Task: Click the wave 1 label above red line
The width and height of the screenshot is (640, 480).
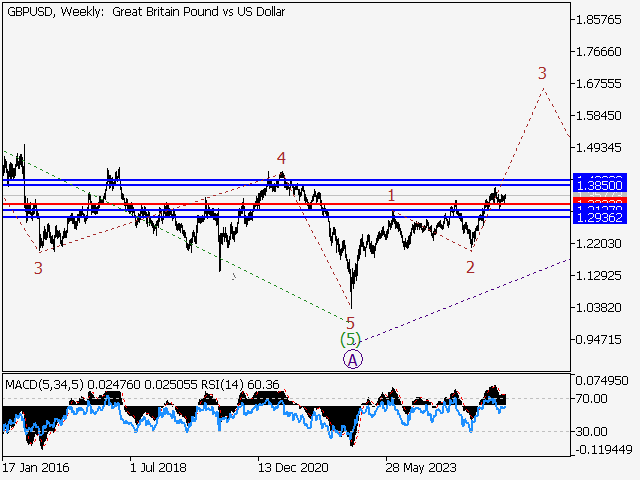Action: (392, 195)
